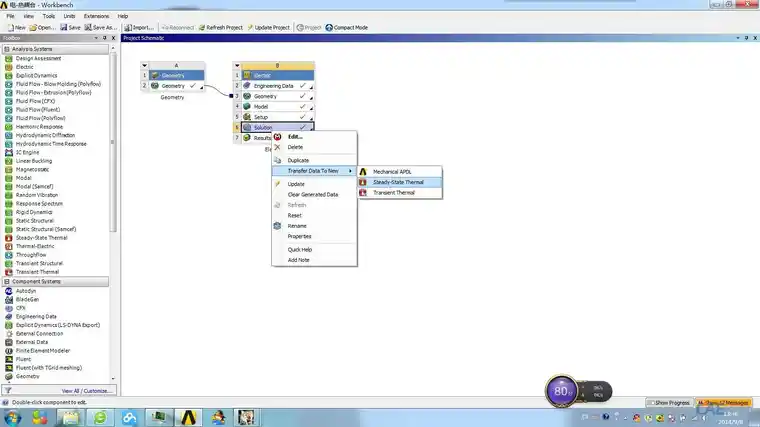Open the Toolbox panel options dropdown arrow
Image resolution: width=760 pixels, height=427 pixels.
click(96, 38)
